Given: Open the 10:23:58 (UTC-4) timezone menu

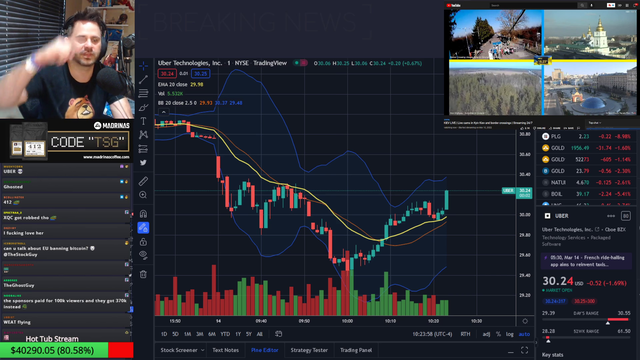Looking at the screenshot, I should point(432,334).
